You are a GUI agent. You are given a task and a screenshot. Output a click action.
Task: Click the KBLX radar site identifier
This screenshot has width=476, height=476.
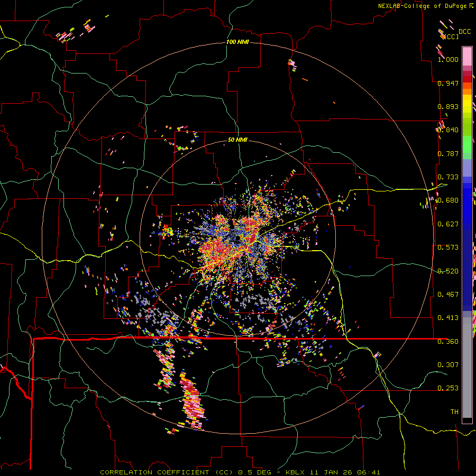pos(296,472)
